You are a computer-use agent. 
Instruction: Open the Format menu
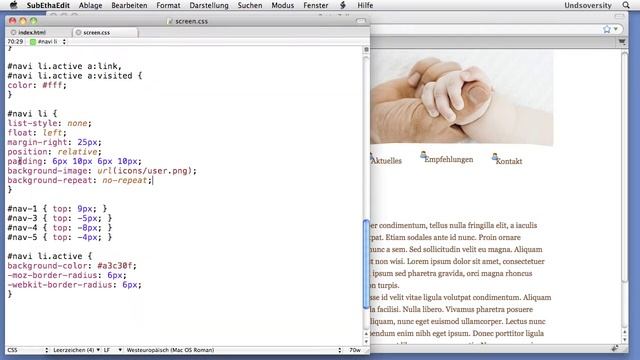(168, 5)
